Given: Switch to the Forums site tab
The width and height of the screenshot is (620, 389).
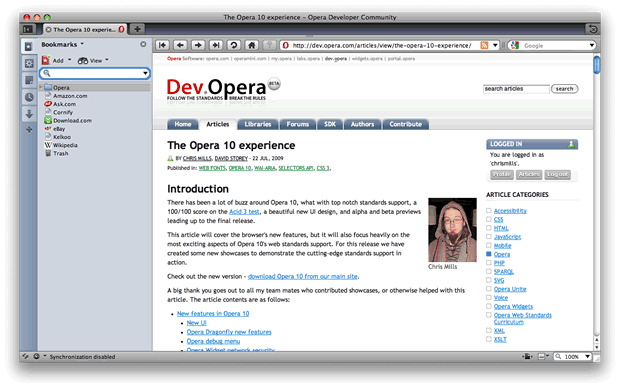Looking at the screenshot, I should pyautogui.click(x=298, y=124).
